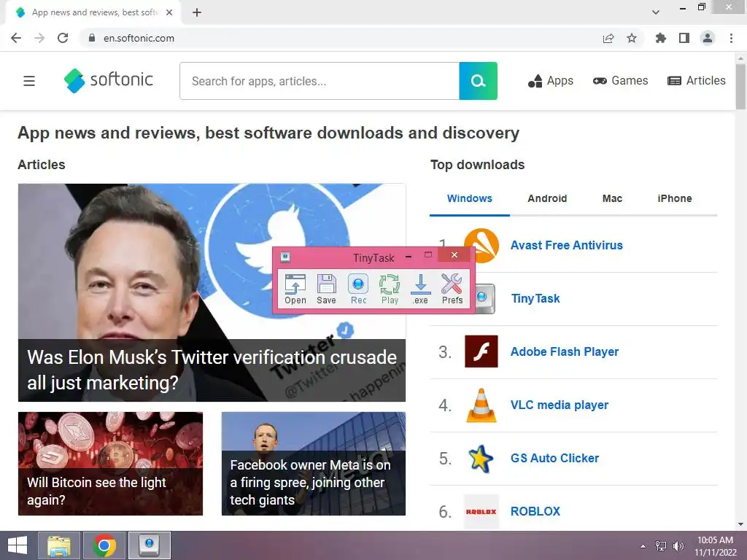Switch to the iPhone top downloads tab
Screen dimensions: 747x560
(x=675, y=198)
